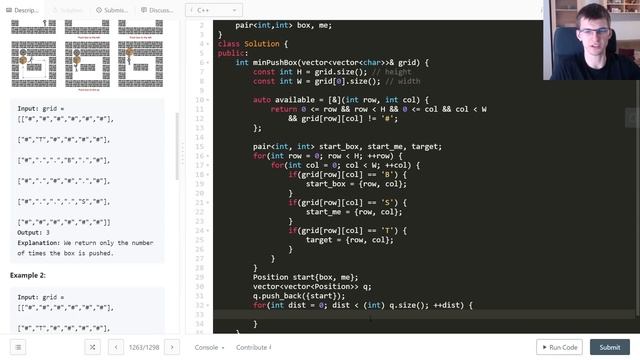The height and width of the screenshot is (360, 640).
Task: Click the 'start_me = {row, col};' line
Action: click(354, 212)
